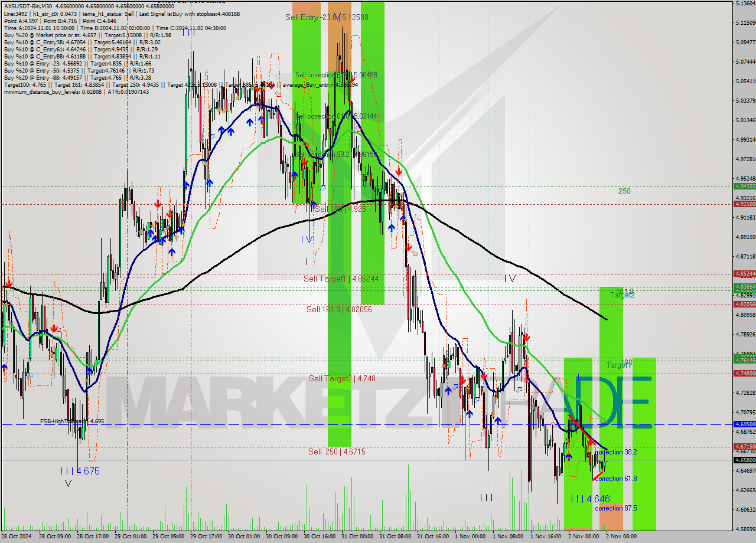The width and height of the screenshot is (756, 543).
Task: Click the 'Sell 250 | 4.6715' label
Action: 337,452
